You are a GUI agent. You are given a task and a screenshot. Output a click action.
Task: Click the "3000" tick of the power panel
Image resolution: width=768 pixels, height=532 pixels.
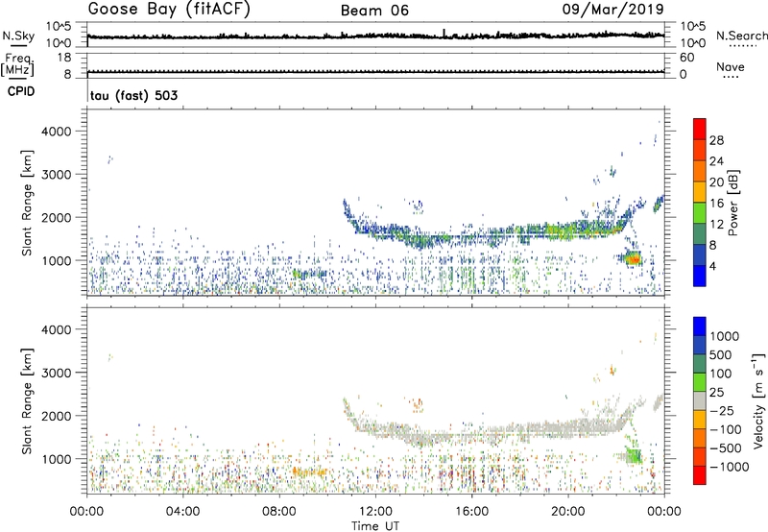coord(57,175)
